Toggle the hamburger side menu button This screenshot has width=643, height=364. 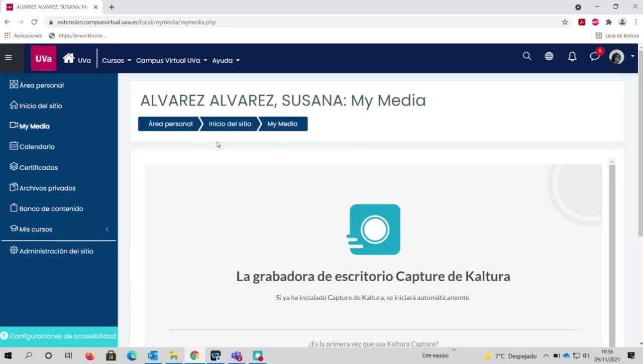click(8, 58)
